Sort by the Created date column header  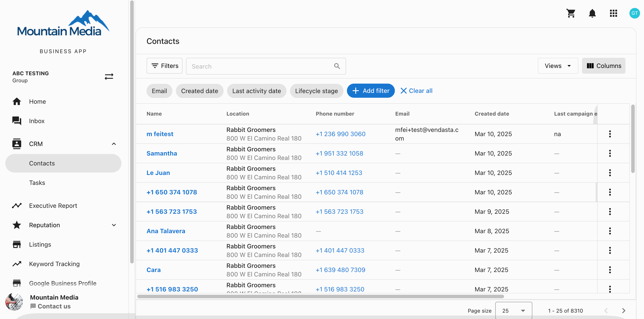(491, 114)
